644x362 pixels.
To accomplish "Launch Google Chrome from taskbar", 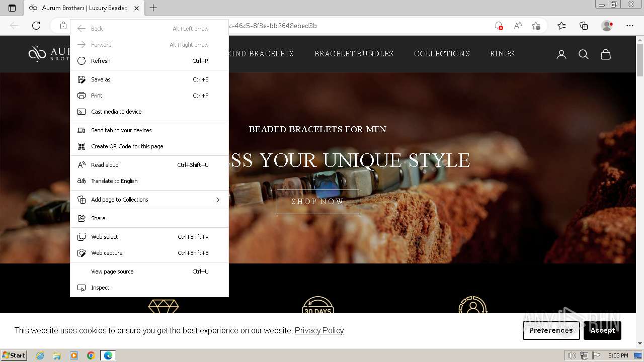I will tap(91, 355).
